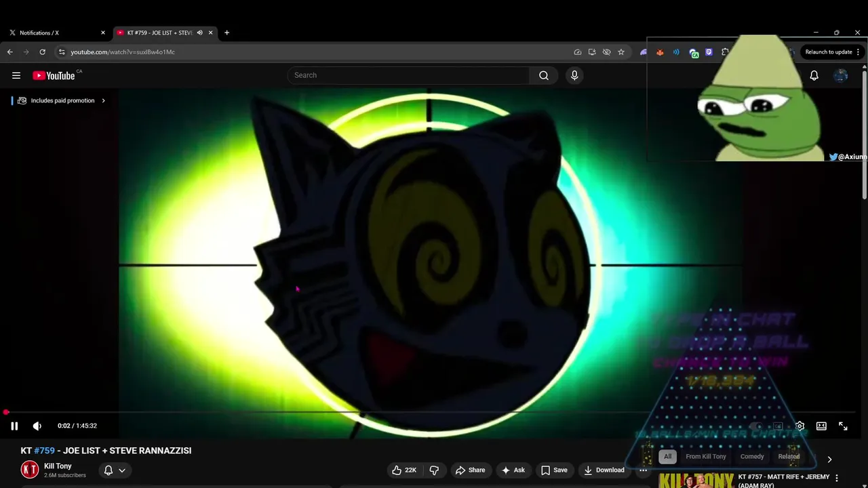
Task: Open a new browser tab
Action: point(226,33)
